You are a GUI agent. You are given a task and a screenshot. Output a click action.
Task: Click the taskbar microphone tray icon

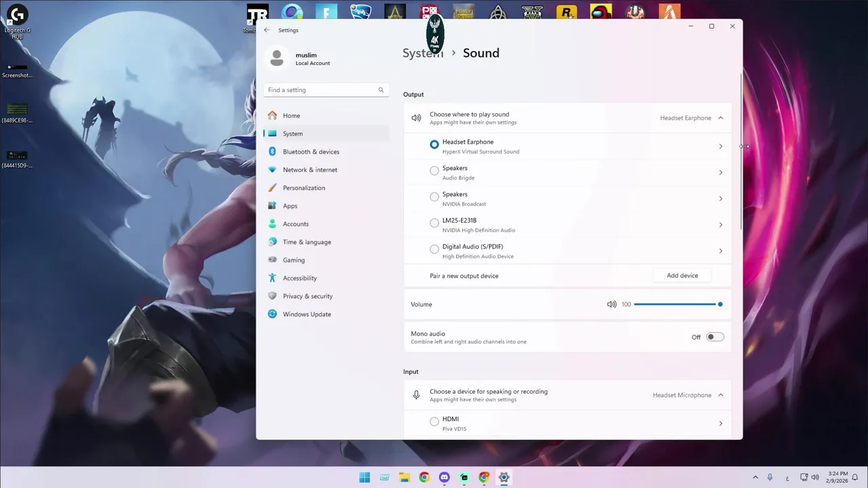pos(770,477)
